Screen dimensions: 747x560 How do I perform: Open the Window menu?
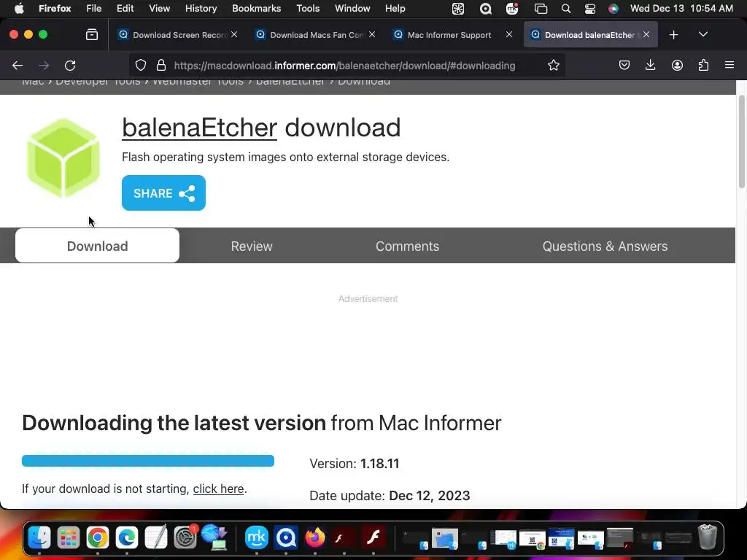[x=352, y=8]
